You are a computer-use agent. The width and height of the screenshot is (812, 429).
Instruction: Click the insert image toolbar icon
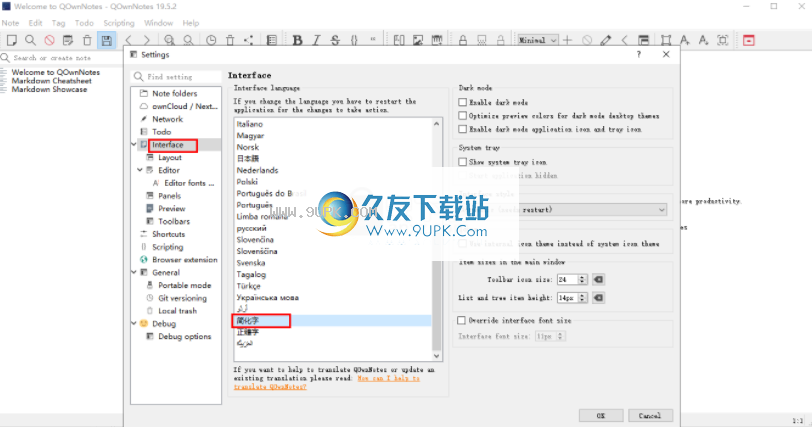pos(418,40)
